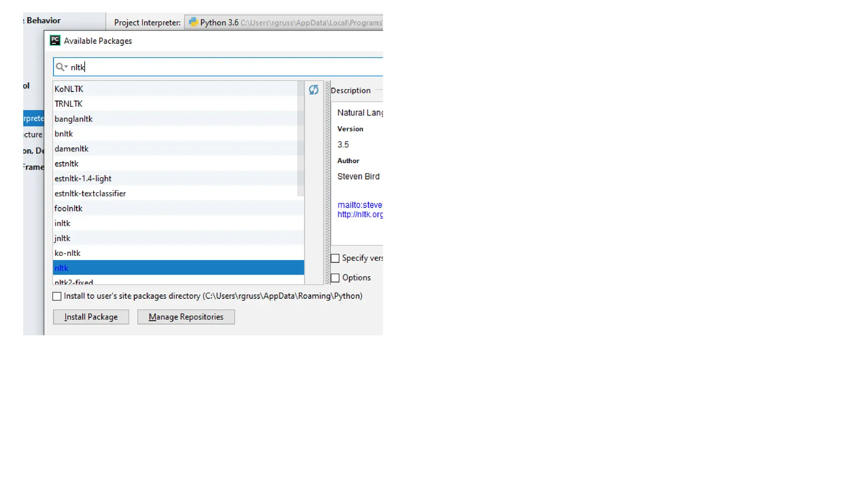
Task: Enable Specify version checkbox
Action: (x=335, y=258)
